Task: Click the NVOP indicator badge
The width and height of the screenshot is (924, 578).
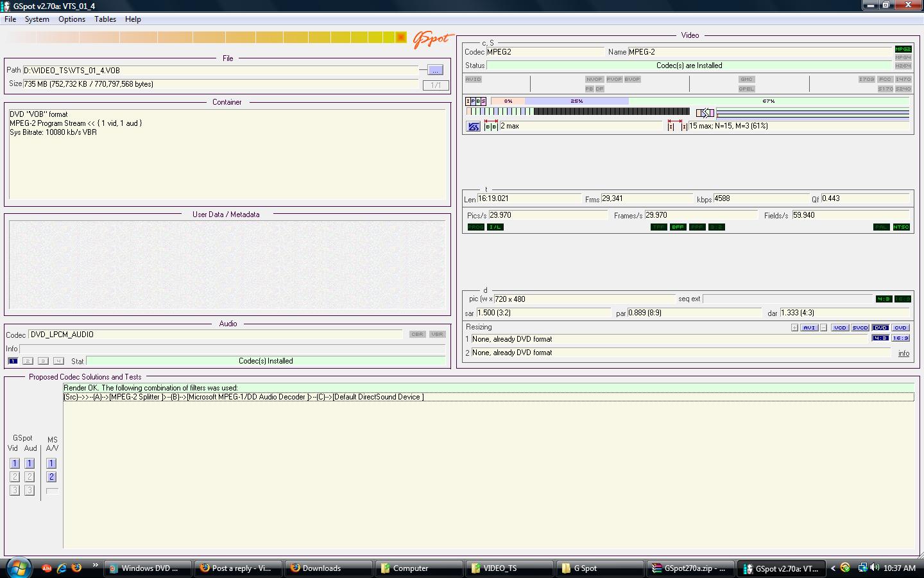Action: [594, 79]
